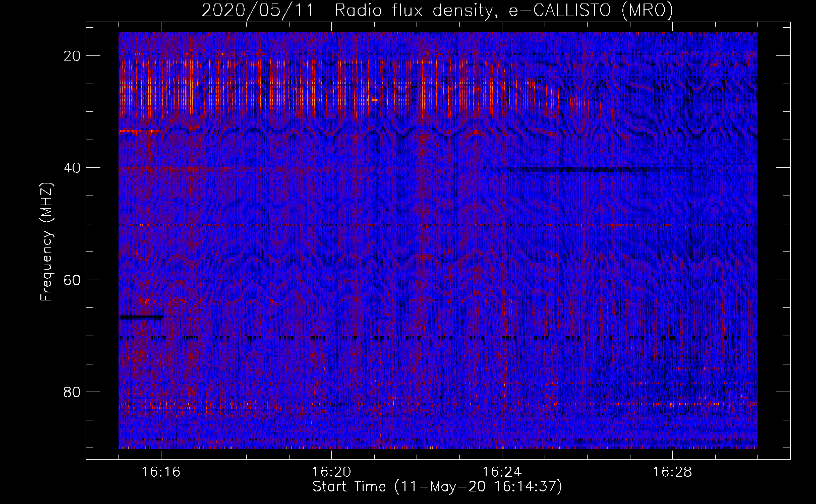Click the 'Start Time (11-May-20 16:14:37)' label
Screen dimensions: 816x504
[437, 487]
